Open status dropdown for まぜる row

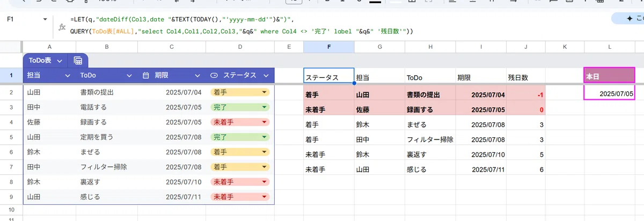tap(264, 152)
